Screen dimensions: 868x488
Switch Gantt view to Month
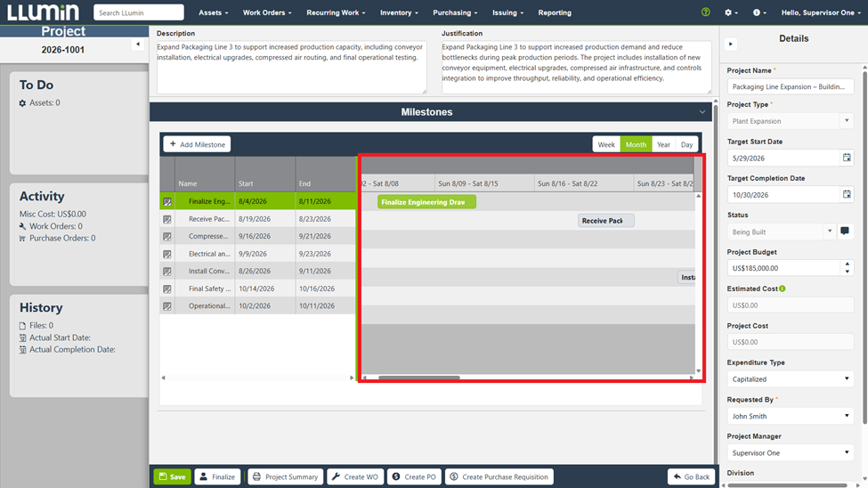636,144
